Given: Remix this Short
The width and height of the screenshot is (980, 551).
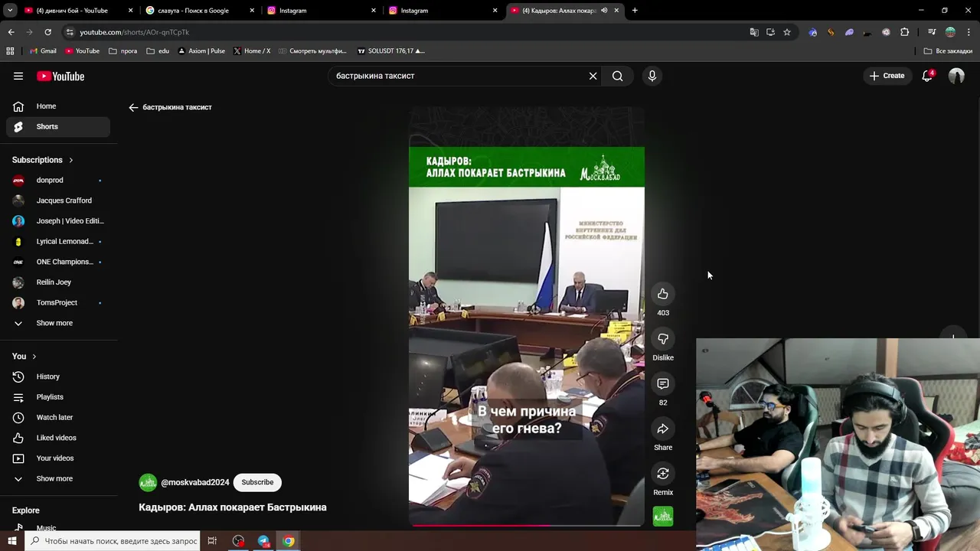Looking at the screenshot, I should (x=663, y=474).
